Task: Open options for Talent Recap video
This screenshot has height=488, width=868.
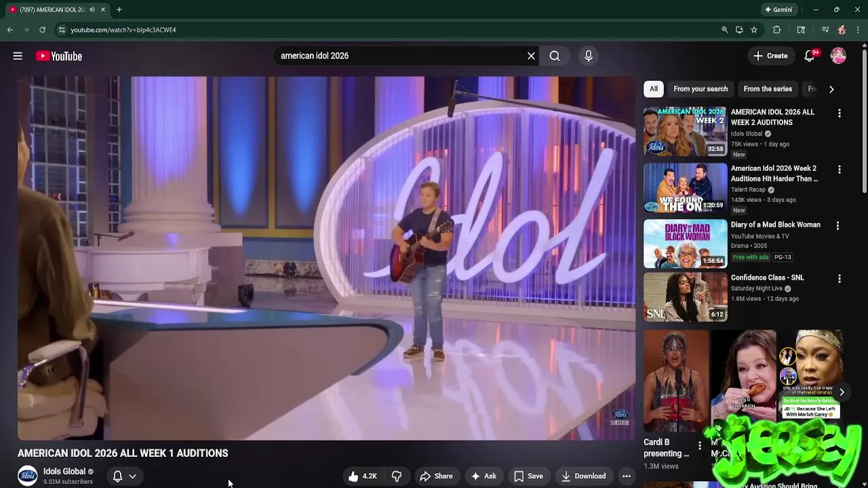Action: (840, 169)
